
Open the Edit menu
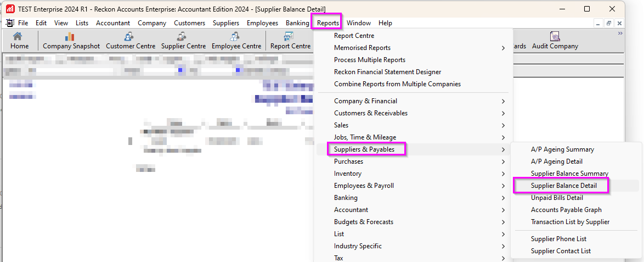point(41,23)
